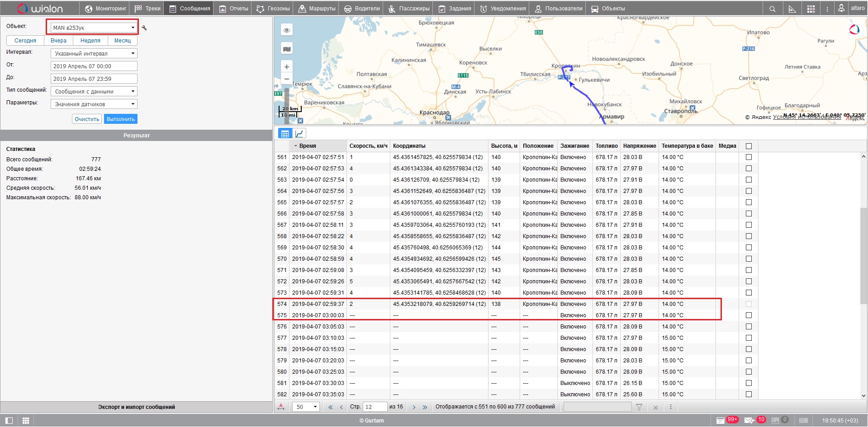The height and width of the screenshot is (427, 868).
Task: Click the Очистить button
Action: (87, 119)
